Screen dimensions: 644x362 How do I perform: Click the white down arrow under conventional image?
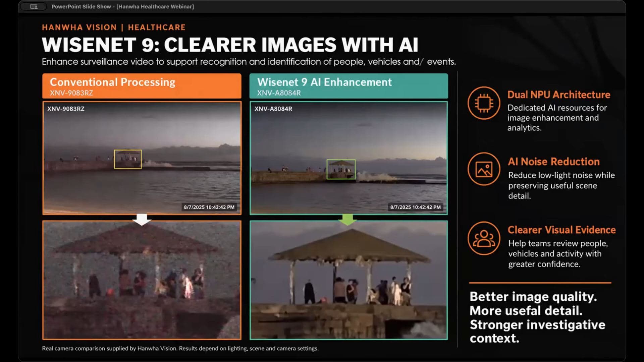tap(142, 220)
